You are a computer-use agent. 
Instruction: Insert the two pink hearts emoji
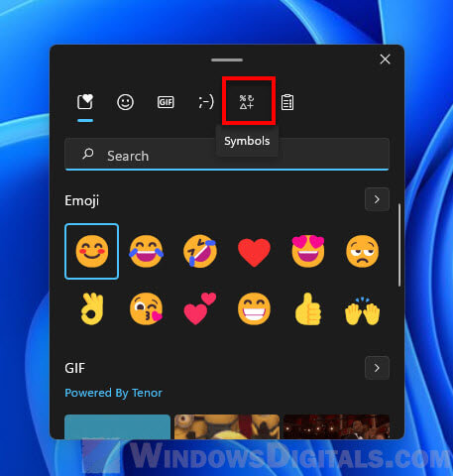tap(200, 308)
